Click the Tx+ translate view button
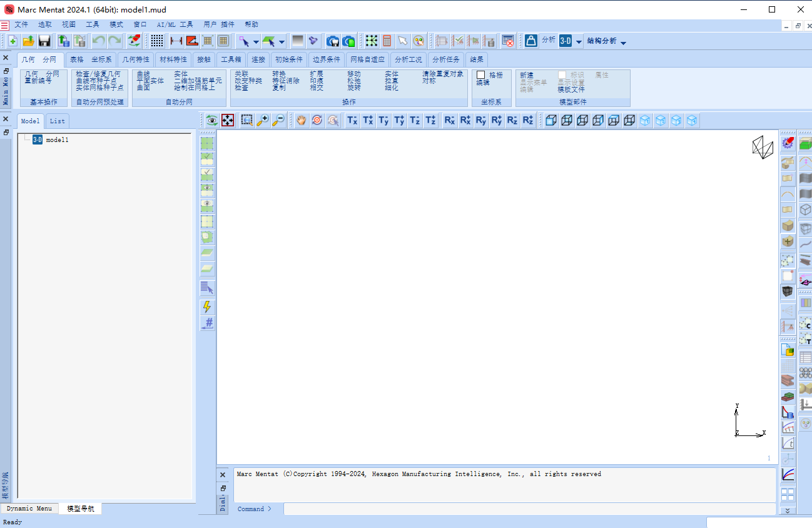 pyautogui.click(x=368, y=120)
